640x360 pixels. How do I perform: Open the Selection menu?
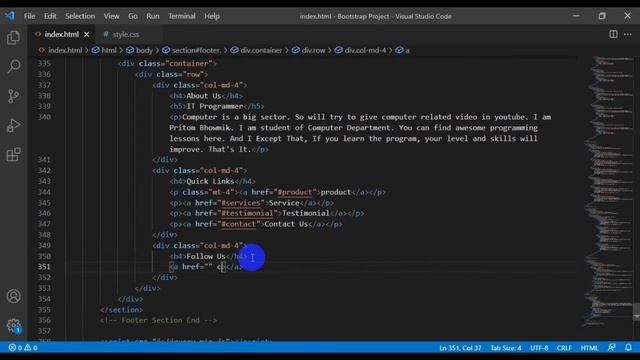pyautogui.click(x=80, y=16)
